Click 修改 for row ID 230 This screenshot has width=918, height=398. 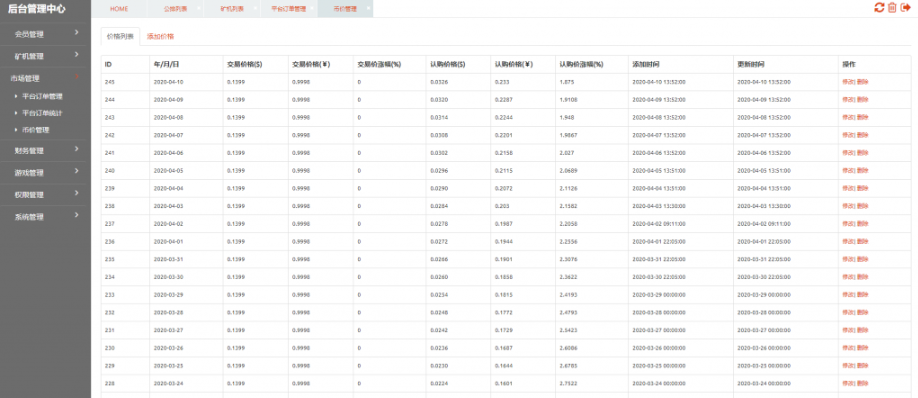point(848,348)
